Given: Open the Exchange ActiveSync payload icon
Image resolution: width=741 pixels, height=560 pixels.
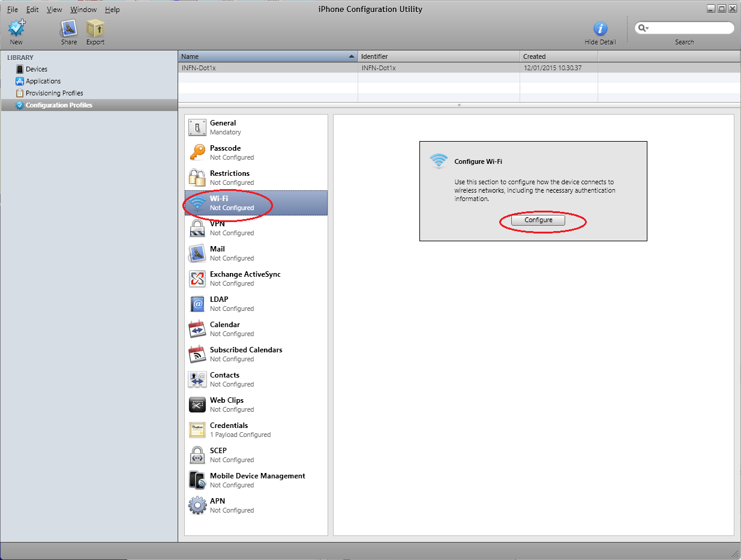Looking at the screenshot, I should (x=197, y=278).
